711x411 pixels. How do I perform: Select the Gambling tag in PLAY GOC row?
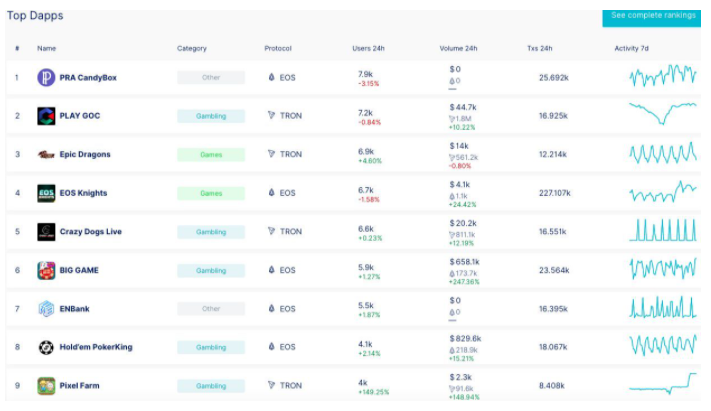click(x=211, y=116)
